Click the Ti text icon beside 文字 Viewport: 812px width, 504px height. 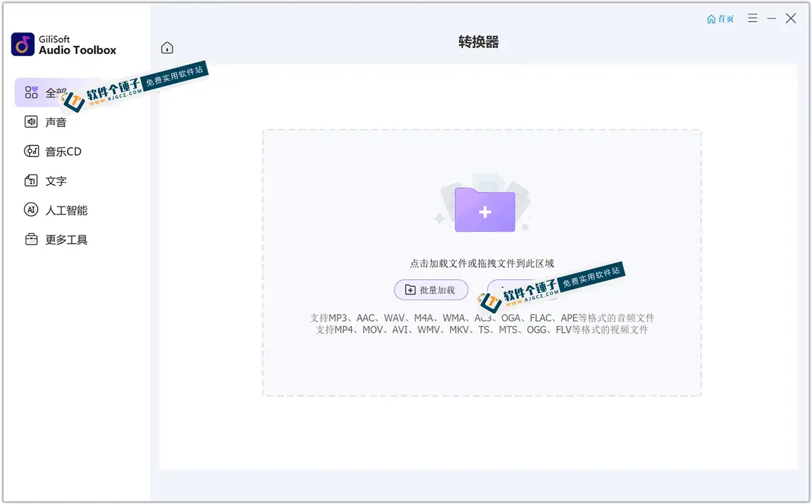(30, 181)
